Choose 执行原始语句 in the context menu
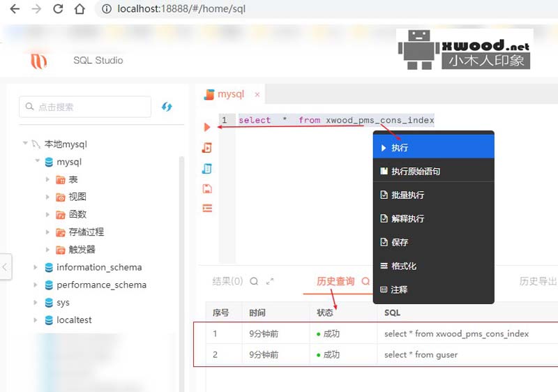Viewport: 558px width, 392px height. coord(433,171)
